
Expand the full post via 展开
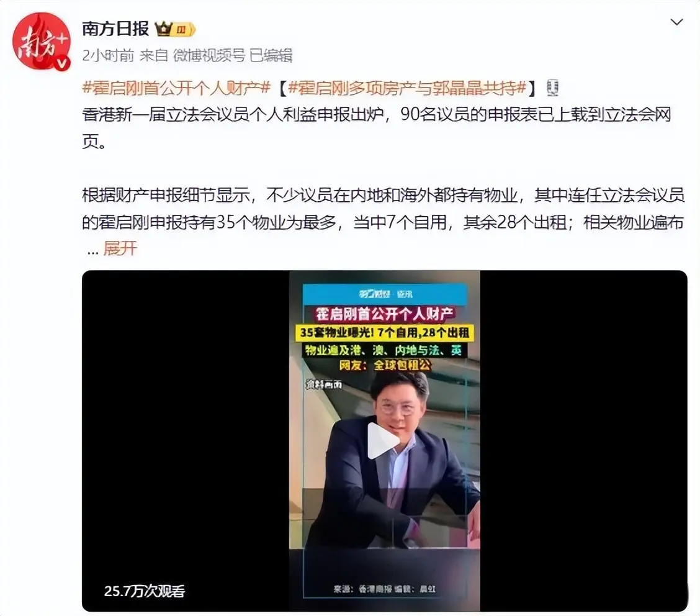[120, 248]
